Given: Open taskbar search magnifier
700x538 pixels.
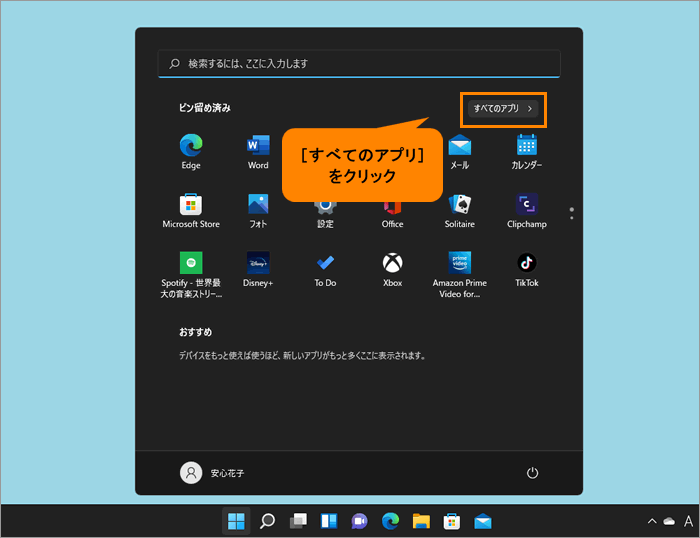Looking at the screenshot, I should pos(267,521).
